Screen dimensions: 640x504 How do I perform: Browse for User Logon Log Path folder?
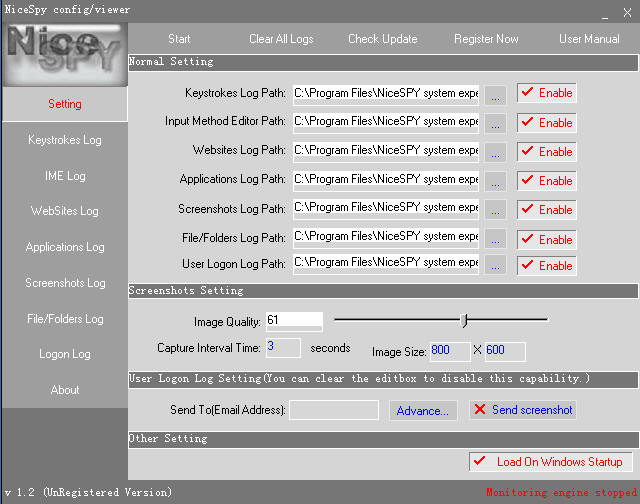495,265
